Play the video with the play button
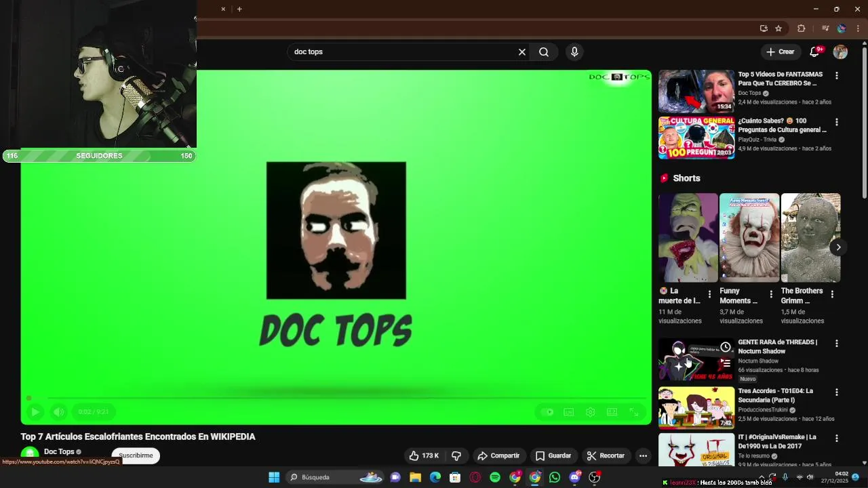Image resolution: width=868 pixels, height=488 pixels. [35, 412]
